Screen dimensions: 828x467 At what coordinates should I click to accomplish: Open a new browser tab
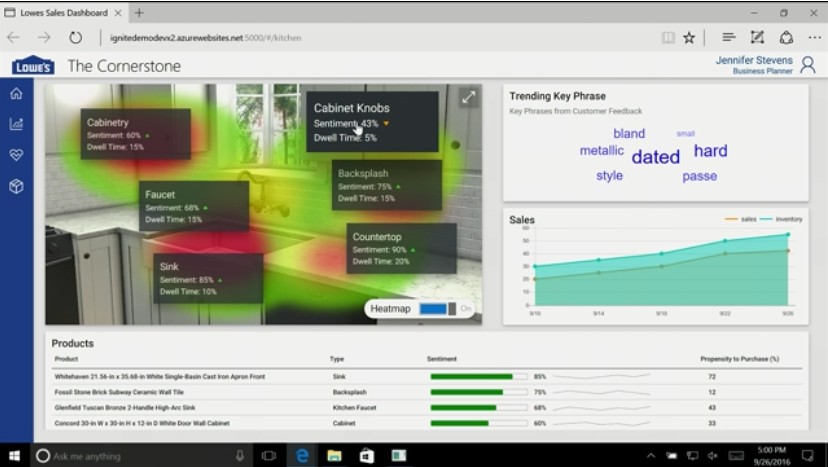pyautogui.click(x=139, y=13)
